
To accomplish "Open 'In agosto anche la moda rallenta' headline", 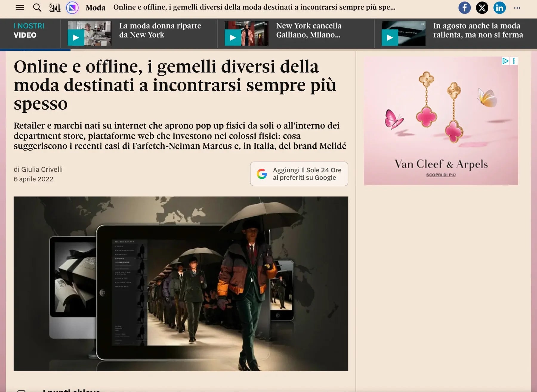I will (478, 30).
